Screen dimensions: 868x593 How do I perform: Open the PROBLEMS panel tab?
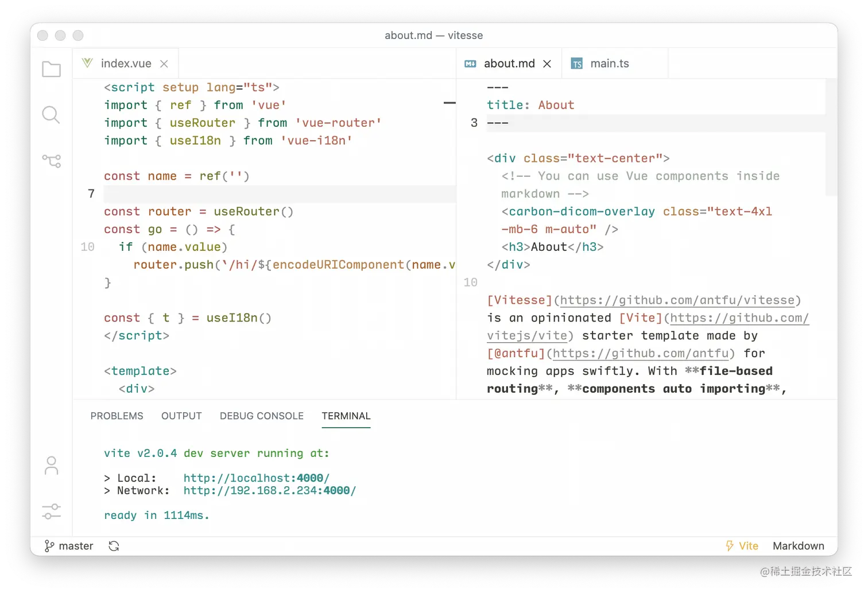point(117,416)
